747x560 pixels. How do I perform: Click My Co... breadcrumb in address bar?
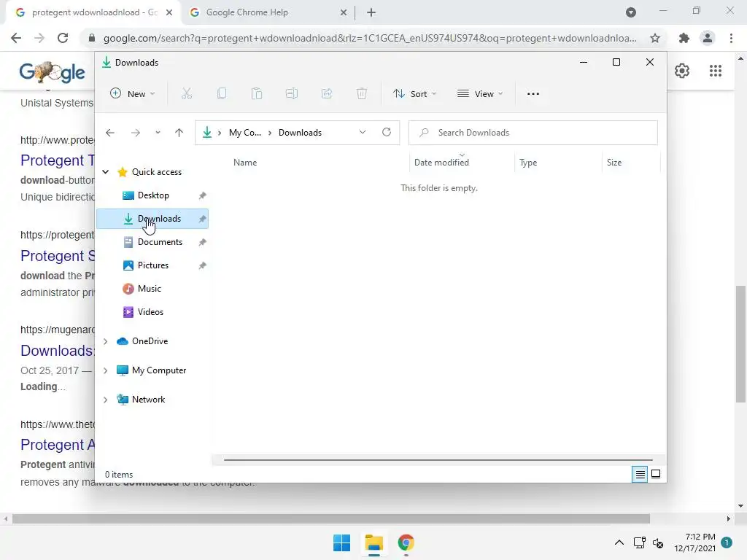245,133
